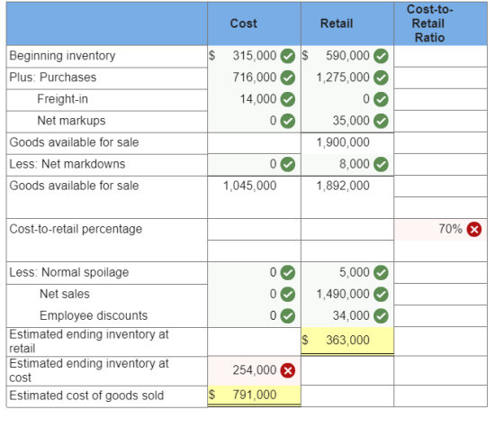Click the Beginning inventory row label
This screenshot has width=504, height=428.
[62, 56]
